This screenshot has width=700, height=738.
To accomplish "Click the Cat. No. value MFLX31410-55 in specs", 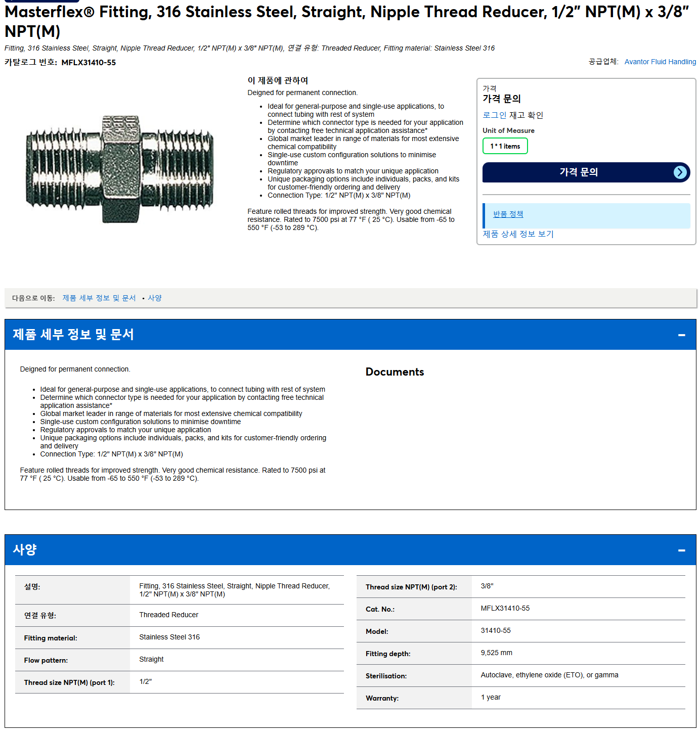I will click(505, 609).
